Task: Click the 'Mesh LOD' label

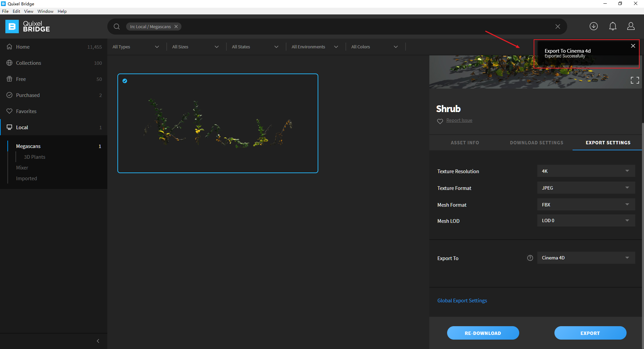Action: tap(448, 221)
